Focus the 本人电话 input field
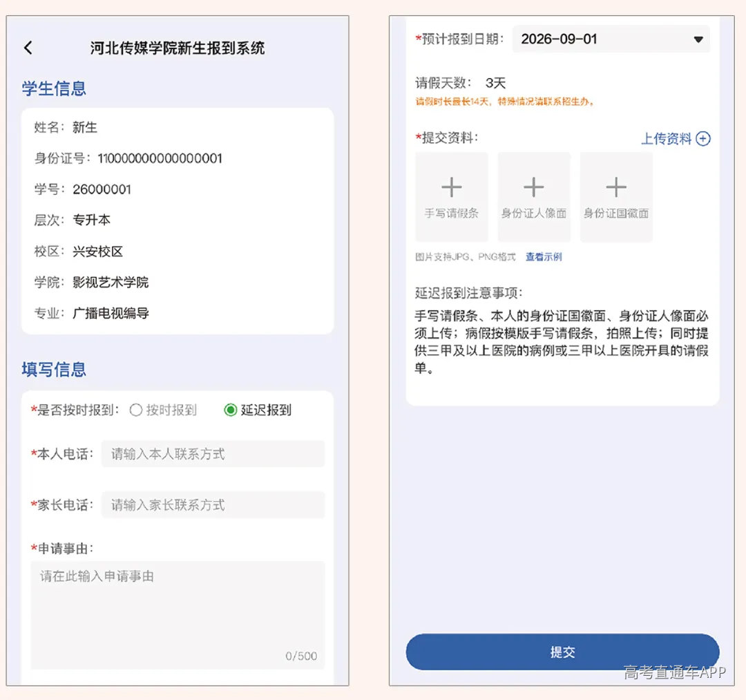 click(x=213, y=454)
